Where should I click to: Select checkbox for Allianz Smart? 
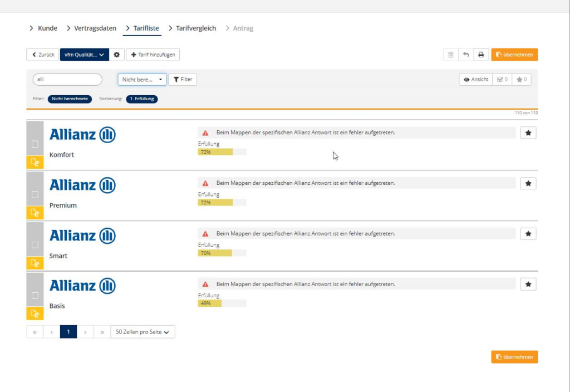[x=35, y=245]
